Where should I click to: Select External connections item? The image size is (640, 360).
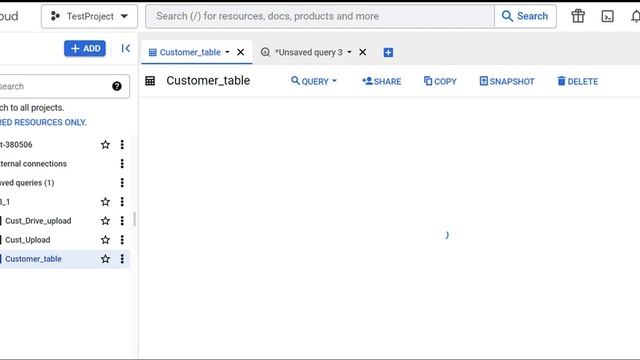[x=33, y=164]
